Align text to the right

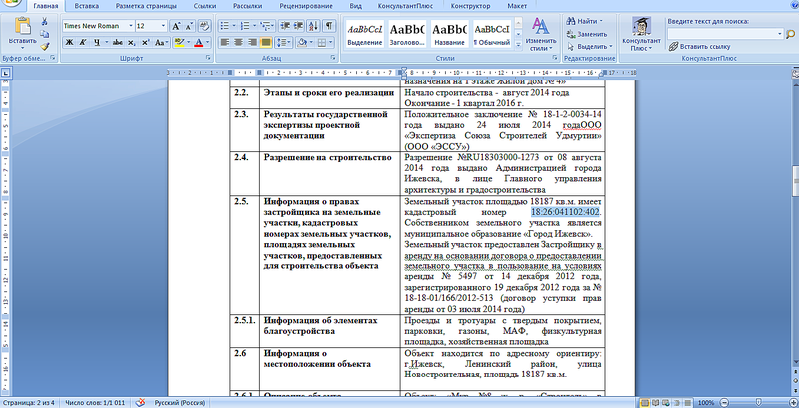click(252, 42)
